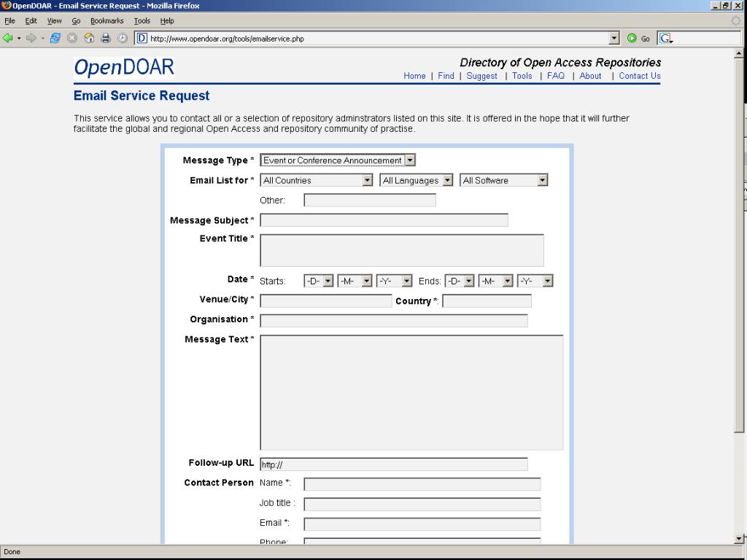
Task: Open the address bar URL dropdown
Action: point(614,39)
